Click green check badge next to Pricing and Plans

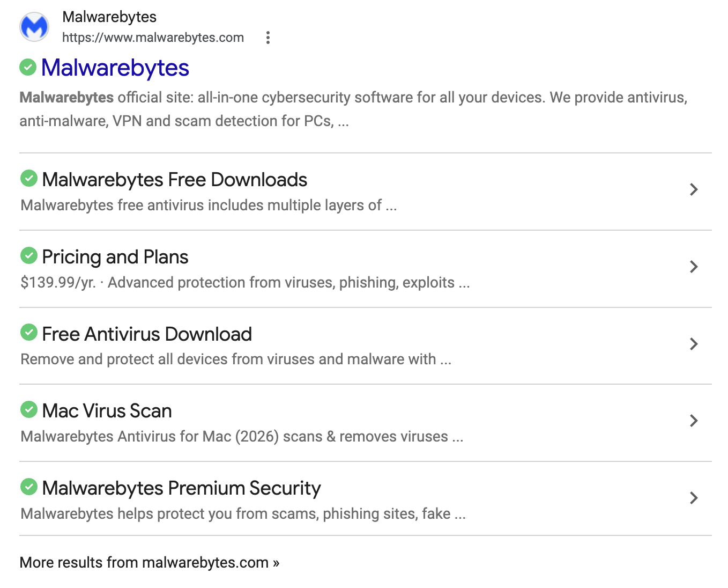tap(29, 255)
